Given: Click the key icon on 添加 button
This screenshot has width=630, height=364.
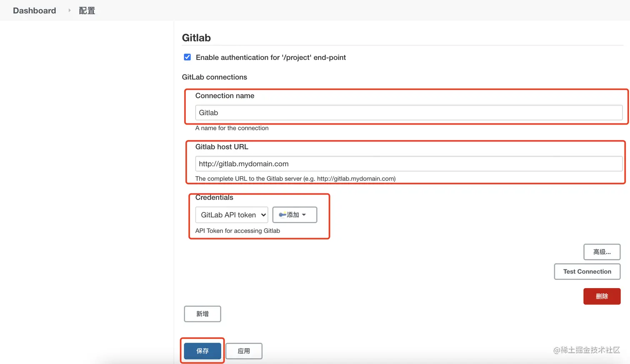Looking at the screenshot, I should click(x=282, y=215).
